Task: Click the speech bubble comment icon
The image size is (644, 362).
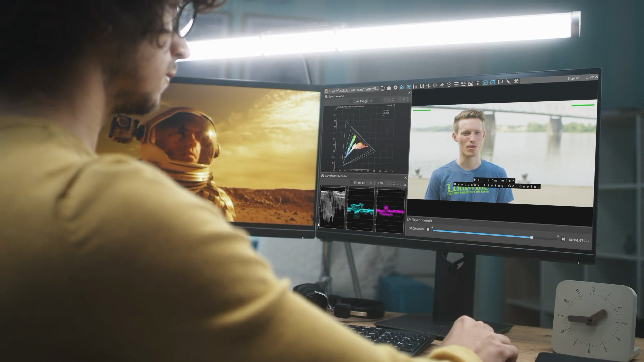Action: point(500,82)
